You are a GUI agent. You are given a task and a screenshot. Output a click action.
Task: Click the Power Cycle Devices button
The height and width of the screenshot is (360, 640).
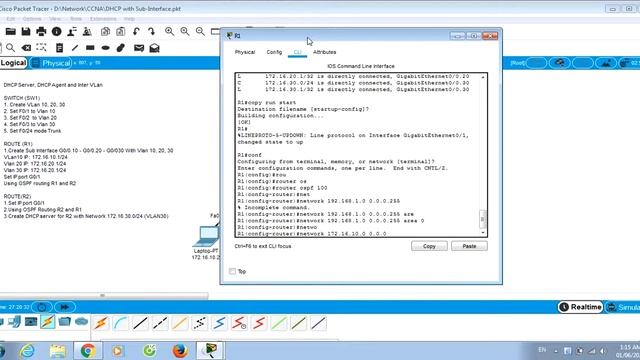click(x=42, y=307)
